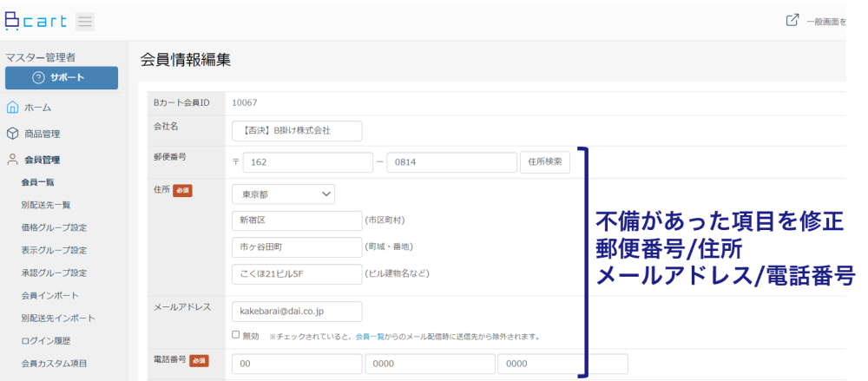Click the 会員情報編集 heading

[186, 60]
